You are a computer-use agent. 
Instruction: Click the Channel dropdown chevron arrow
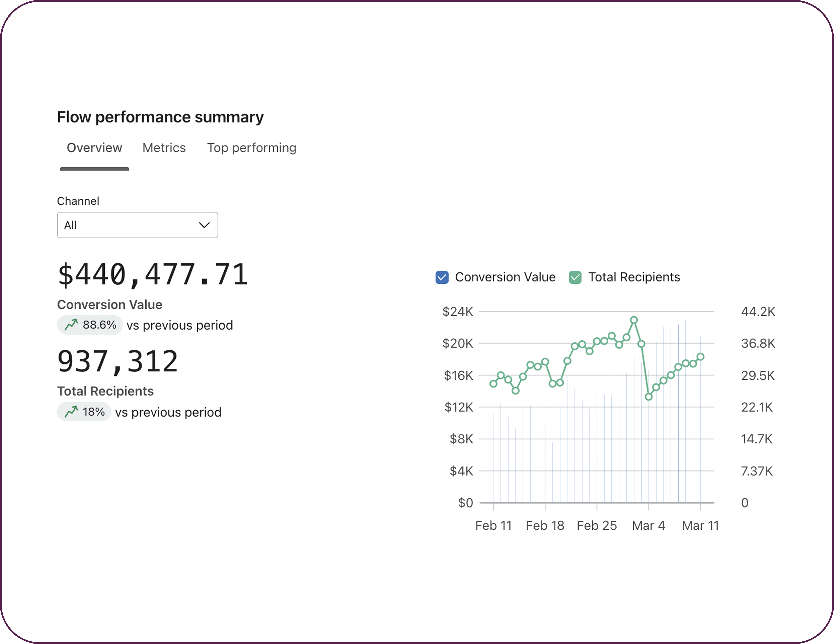[204, 225]
